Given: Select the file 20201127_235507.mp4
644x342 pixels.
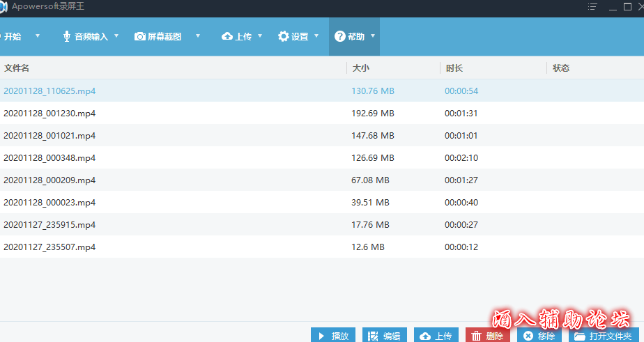Looking at the screenshot, I should 49,247.
